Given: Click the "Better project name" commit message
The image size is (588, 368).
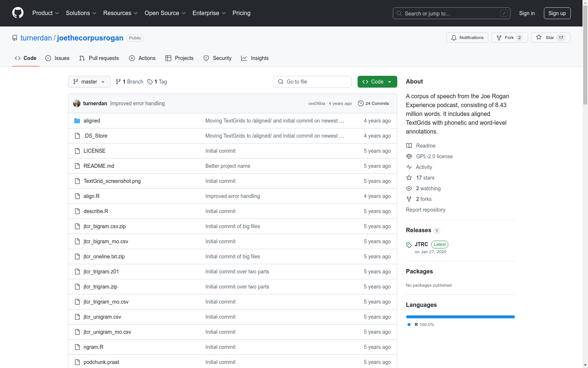Looking at the screenshot, I should point(228,166).
